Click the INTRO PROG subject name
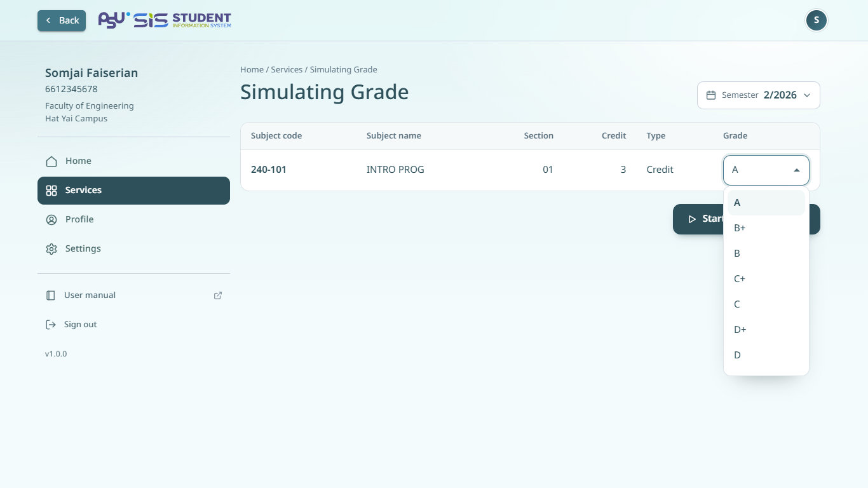 coord(395,170)
